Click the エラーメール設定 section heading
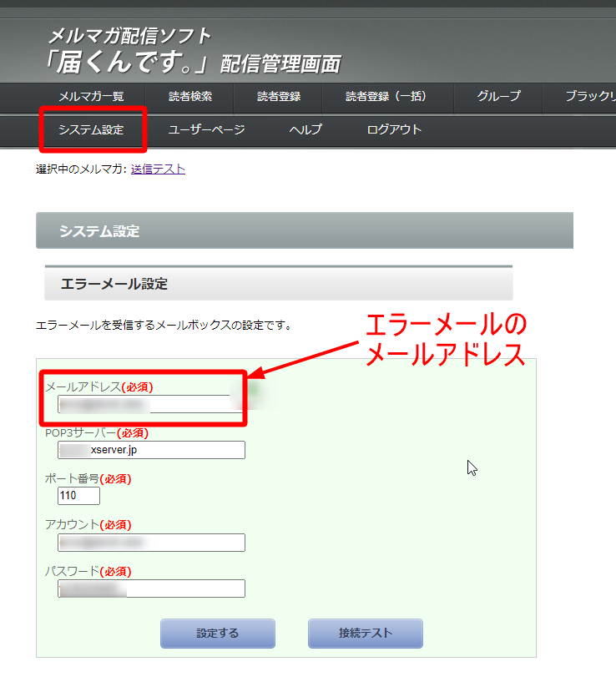This screenshot has height=682, width=616. pos(114,284)
